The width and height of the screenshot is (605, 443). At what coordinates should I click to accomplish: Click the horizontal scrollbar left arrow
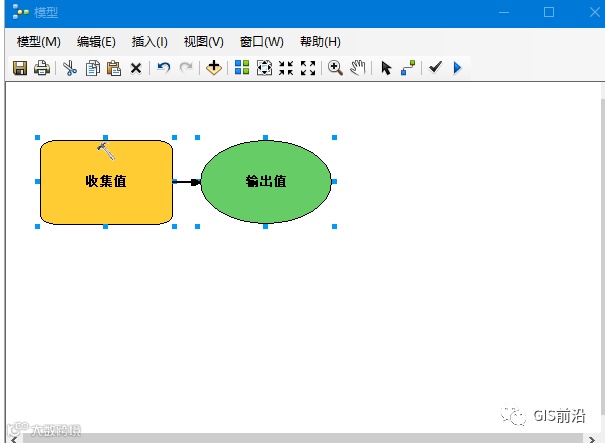[x=14, y=439]
